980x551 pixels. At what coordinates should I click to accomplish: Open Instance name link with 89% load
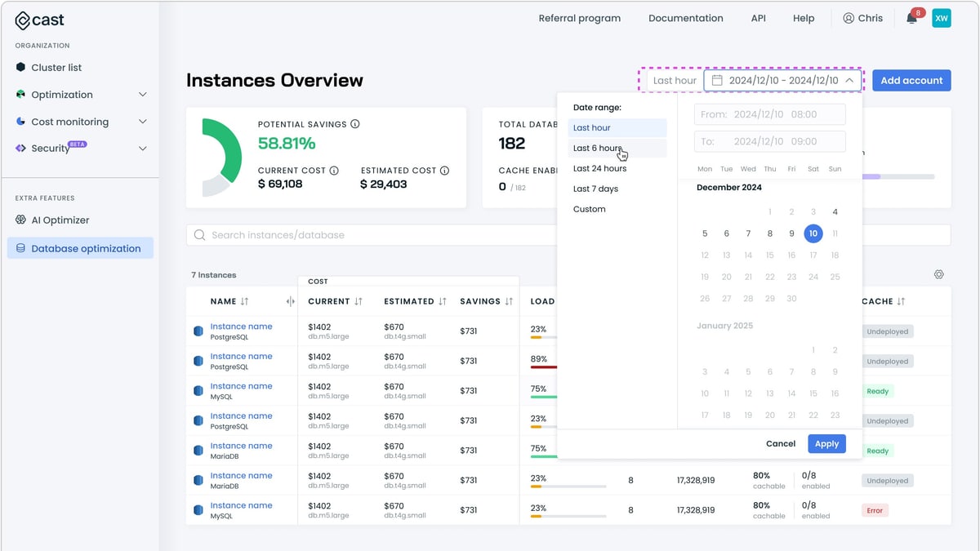point(241,356)
